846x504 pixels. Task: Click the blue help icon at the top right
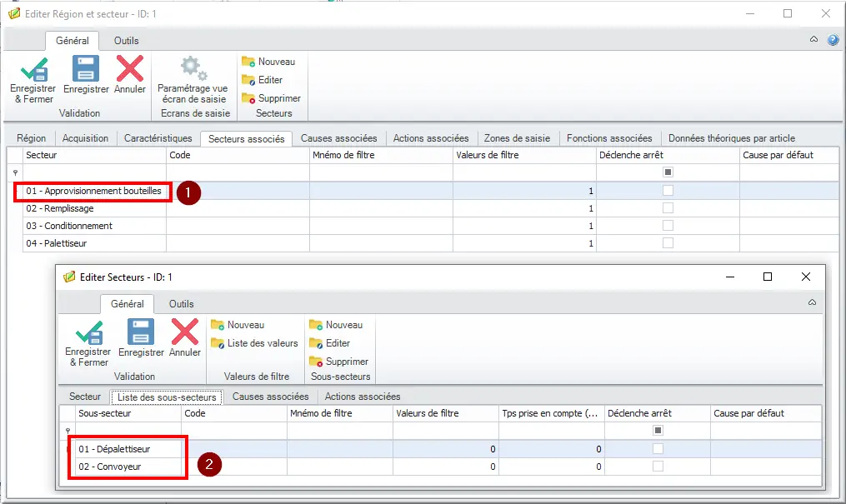tap(833, 39)
